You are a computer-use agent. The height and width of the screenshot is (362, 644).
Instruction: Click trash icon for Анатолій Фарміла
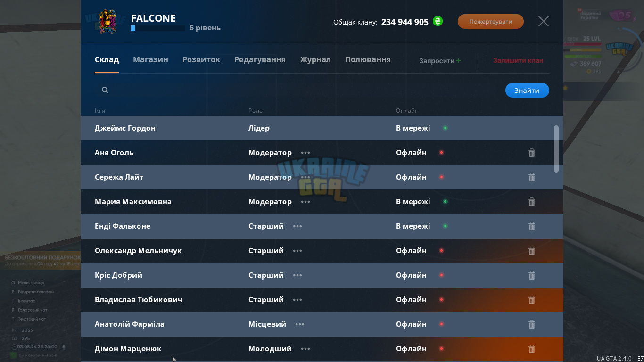point(532,324)
